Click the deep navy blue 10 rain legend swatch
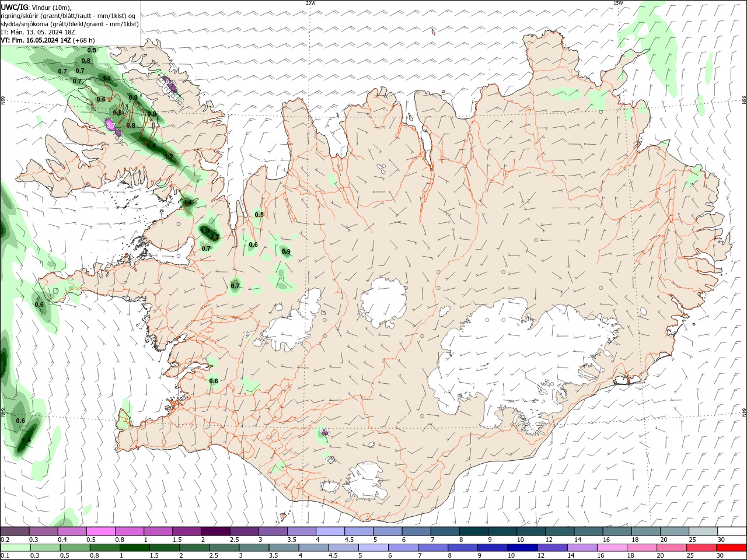 [522, 548]
